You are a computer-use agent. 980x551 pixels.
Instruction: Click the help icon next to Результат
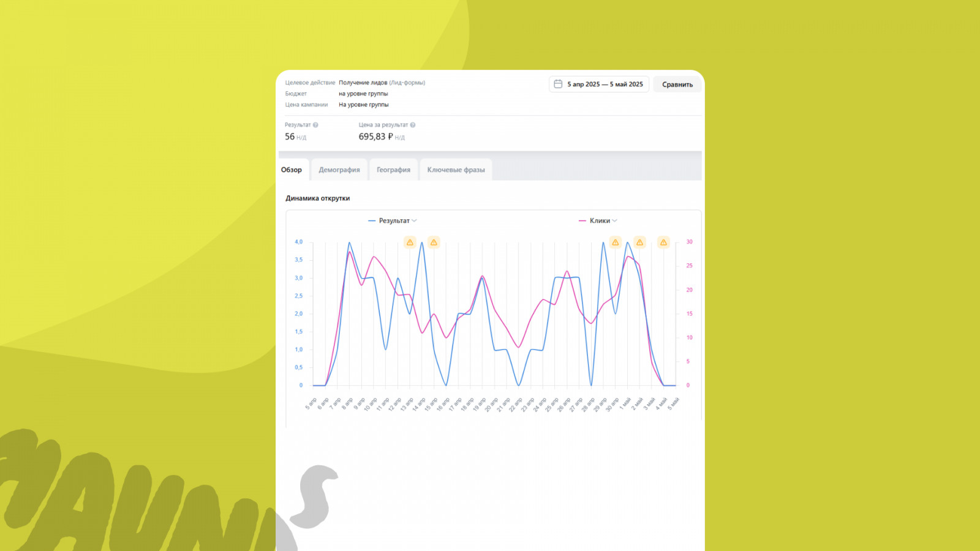[315, 125]
